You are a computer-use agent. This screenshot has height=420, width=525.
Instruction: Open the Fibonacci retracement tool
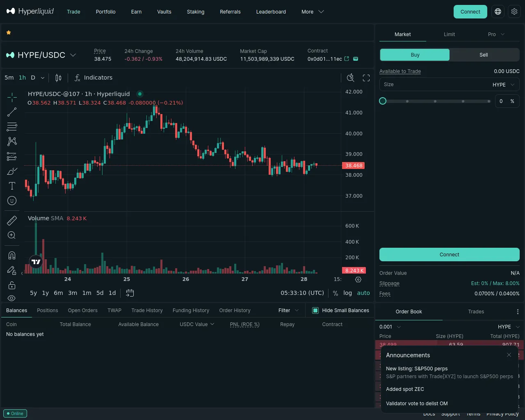[x=12, y=127]
